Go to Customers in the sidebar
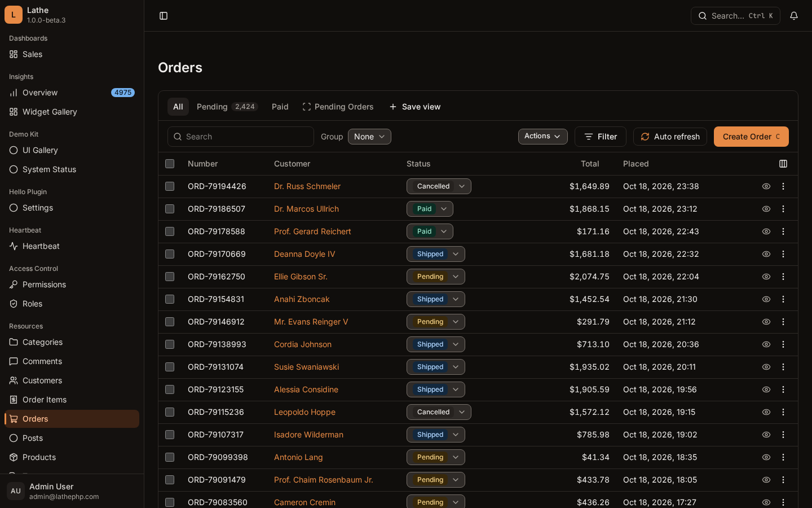This screenshot has height=508, width=812. click(72, 380)
